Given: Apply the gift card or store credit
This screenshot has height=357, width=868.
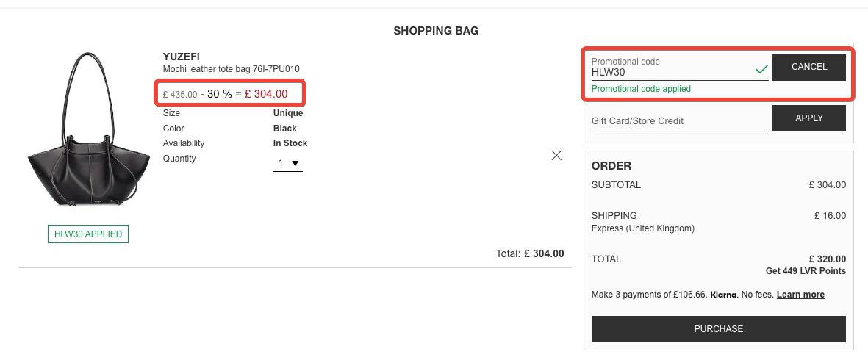Looking at the screenshot, I should tap(808, 118).
